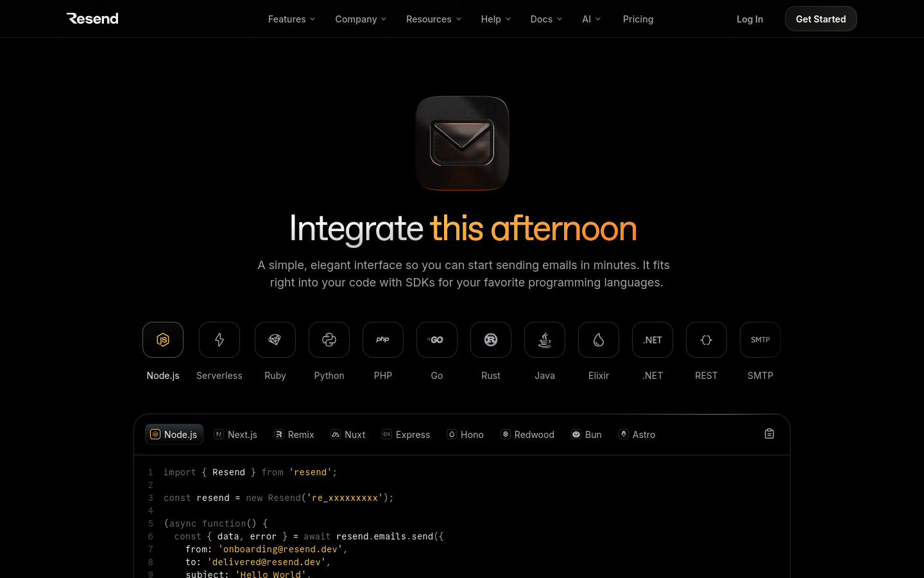Expand the Docs navigation menu
The image size is (924, 578).
point(546,19)
